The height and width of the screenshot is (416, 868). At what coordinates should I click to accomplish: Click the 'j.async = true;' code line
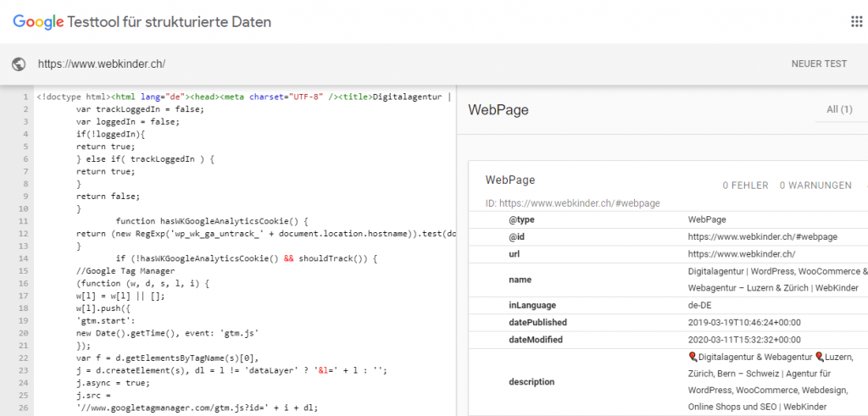pos(113,383)
